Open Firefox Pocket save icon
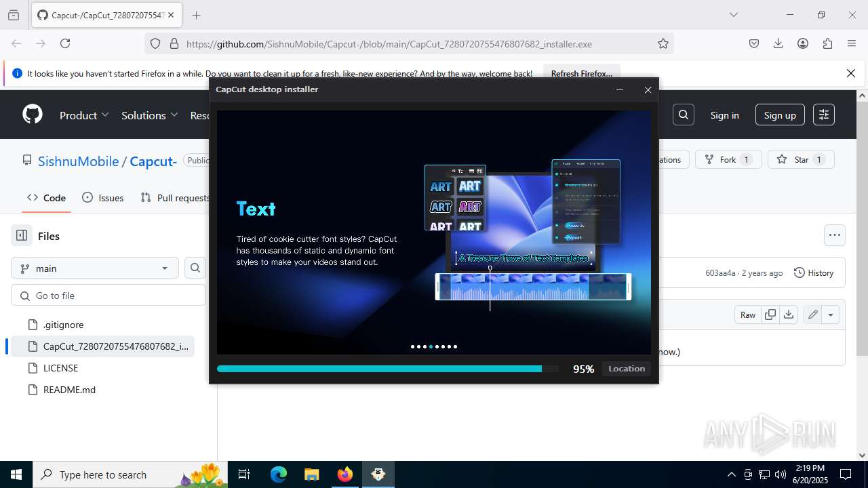 754,43
